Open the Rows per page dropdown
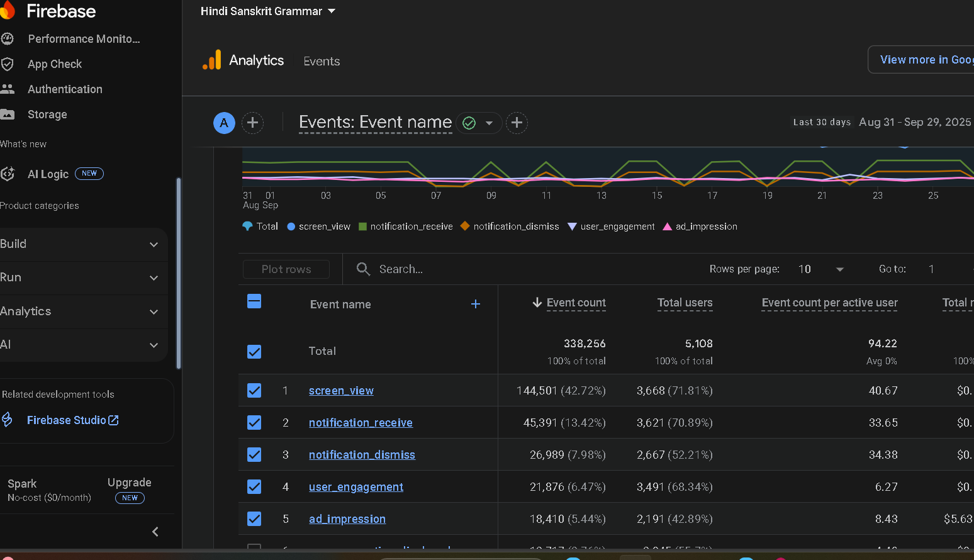 (820, 269)
